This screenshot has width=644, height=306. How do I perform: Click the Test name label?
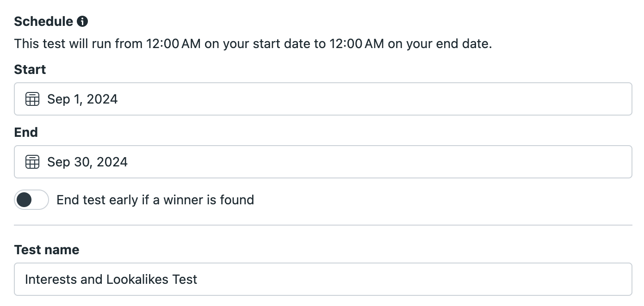(47, 250)
